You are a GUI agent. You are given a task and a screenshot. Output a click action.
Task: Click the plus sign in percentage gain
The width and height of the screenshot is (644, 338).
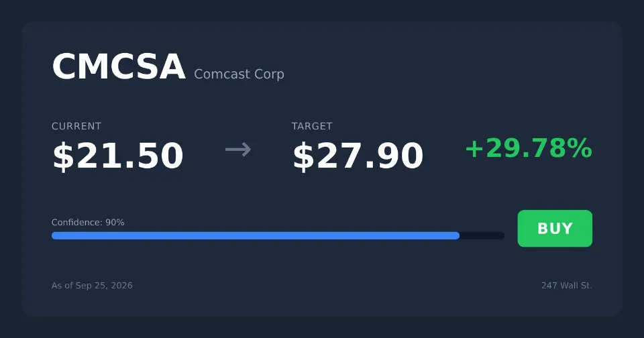coord(474,149)
